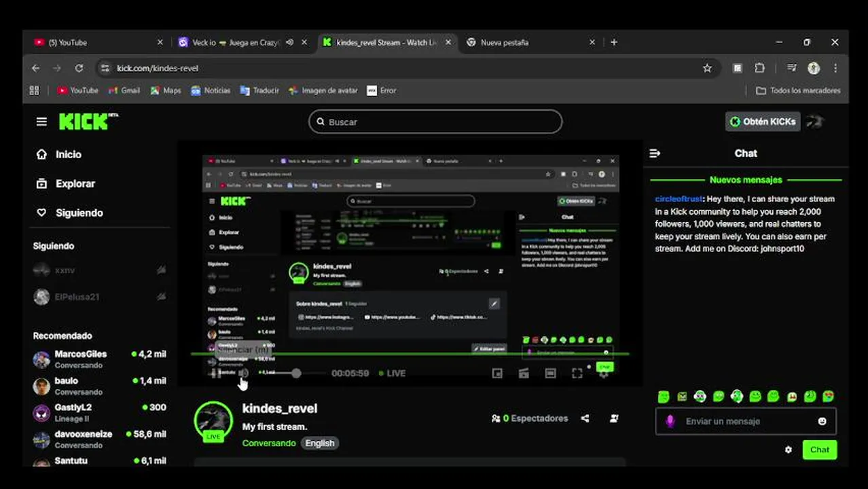Mute the Veck io tab audio icon
This screenshot has width=868, height=489.
click(x=289, y=42)
